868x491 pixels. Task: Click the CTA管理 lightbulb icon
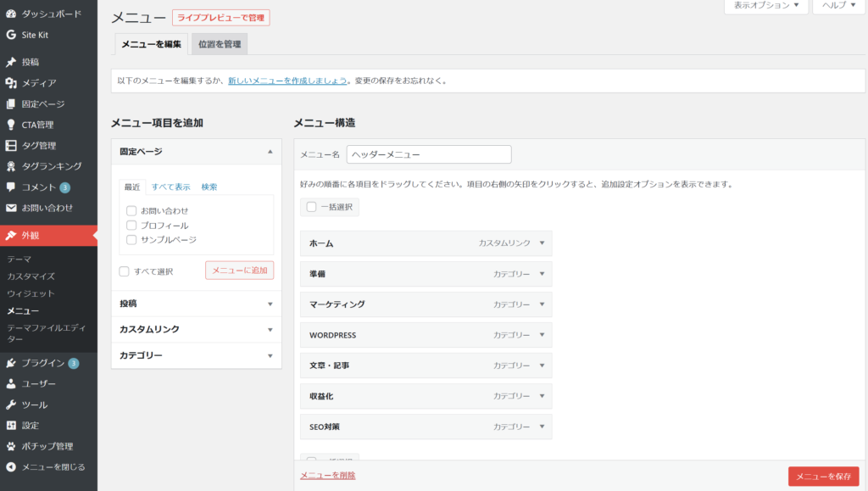click(x=11, y=125)
